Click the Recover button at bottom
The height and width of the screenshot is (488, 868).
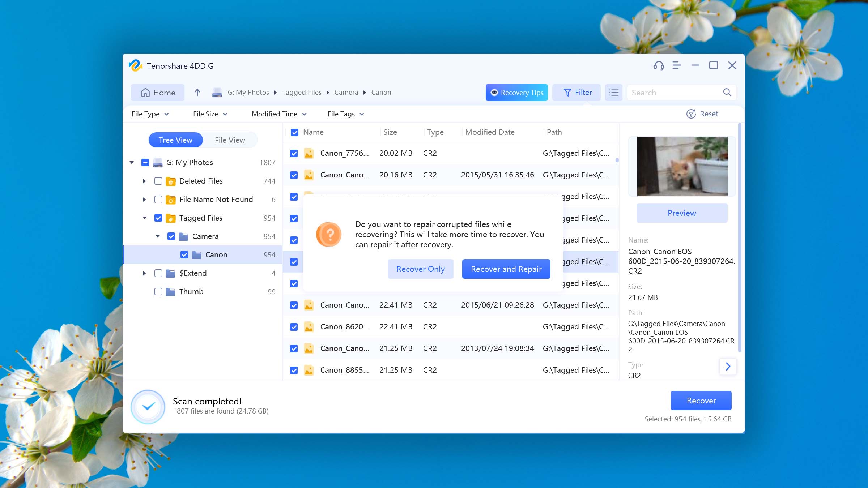(701, 401)
